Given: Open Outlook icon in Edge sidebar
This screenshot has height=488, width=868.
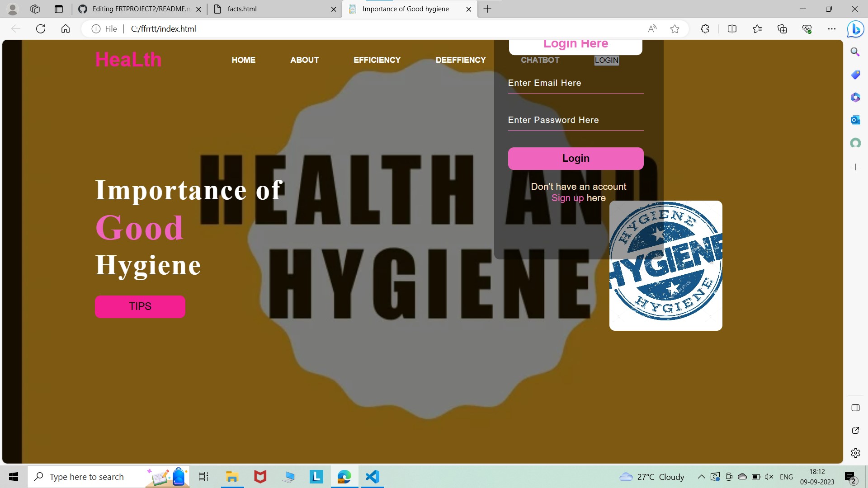Looking at the screenshot, I should coord(855,120).
